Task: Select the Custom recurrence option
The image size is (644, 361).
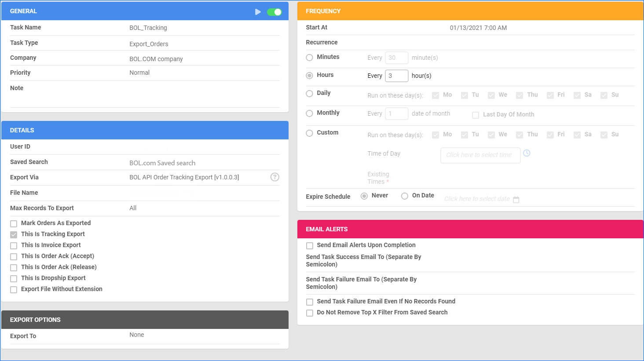Action: 309,133
